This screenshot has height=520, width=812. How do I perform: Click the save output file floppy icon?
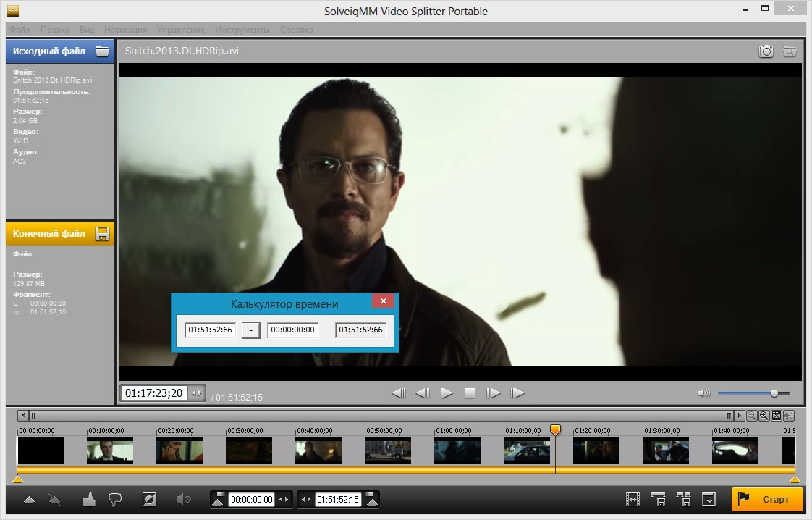click(103, 234)
